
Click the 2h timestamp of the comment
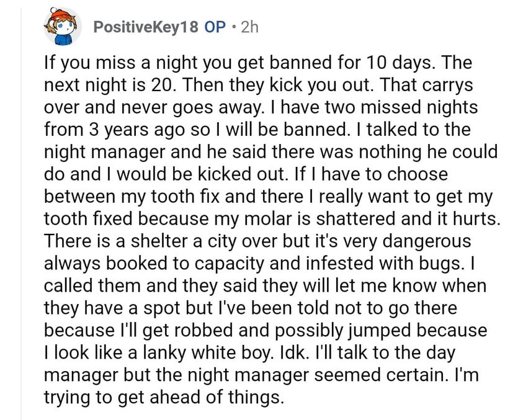pyautogui.click(x=249, y=27)
